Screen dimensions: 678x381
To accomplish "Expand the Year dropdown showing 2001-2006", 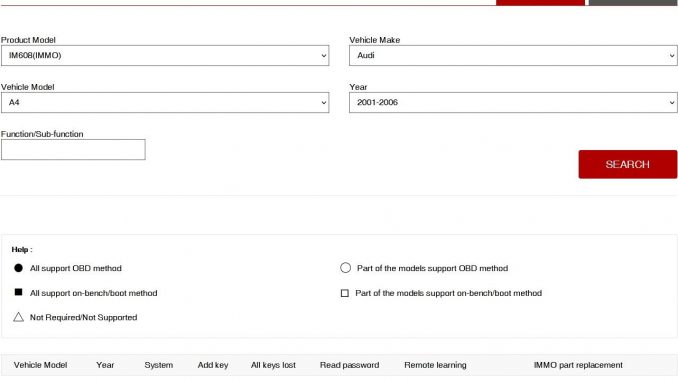I will click(x=513, y=102).
